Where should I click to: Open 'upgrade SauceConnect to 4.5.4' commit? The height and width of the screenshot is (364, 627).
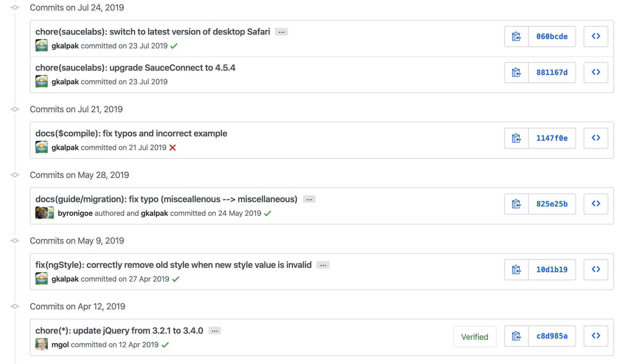pos(135,68)
